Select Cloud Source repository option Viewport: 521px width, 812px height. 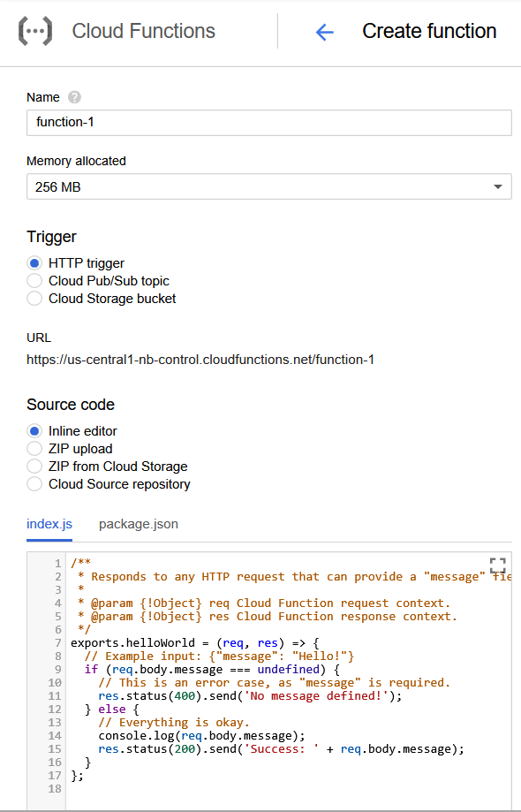[34, 483]
